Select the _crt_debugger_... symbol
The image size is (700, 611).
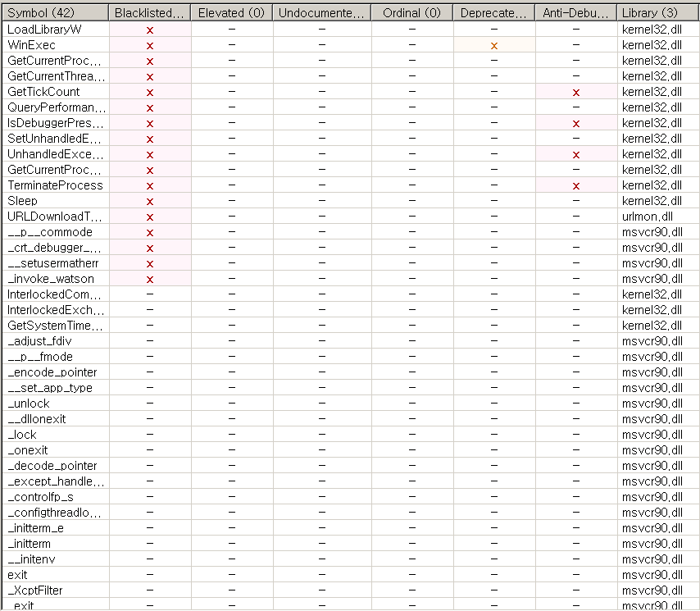pos(54,248)
